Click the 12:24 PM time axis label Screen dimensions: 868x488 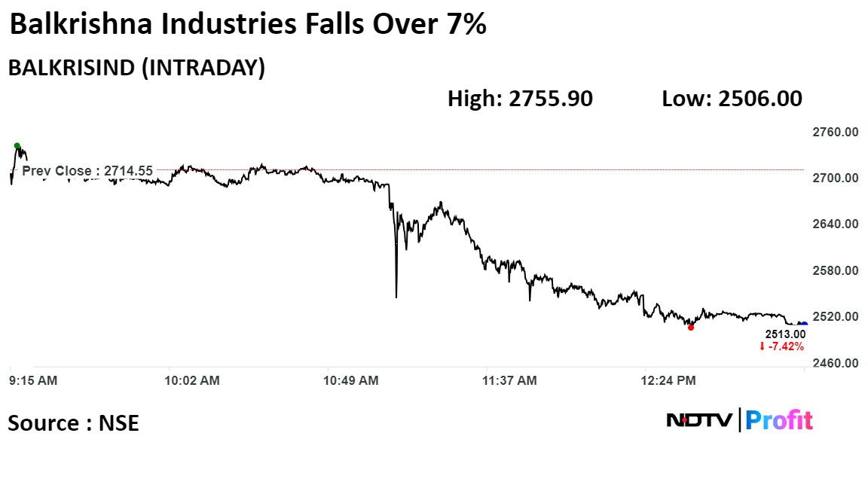[668, 381]
